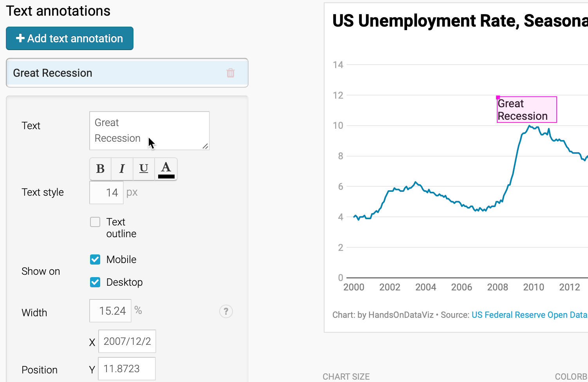The height and width of the screenshot is (382, 588).
Task: Toggle italic text style
Action: pyautogui.click(x=122, y=169)
